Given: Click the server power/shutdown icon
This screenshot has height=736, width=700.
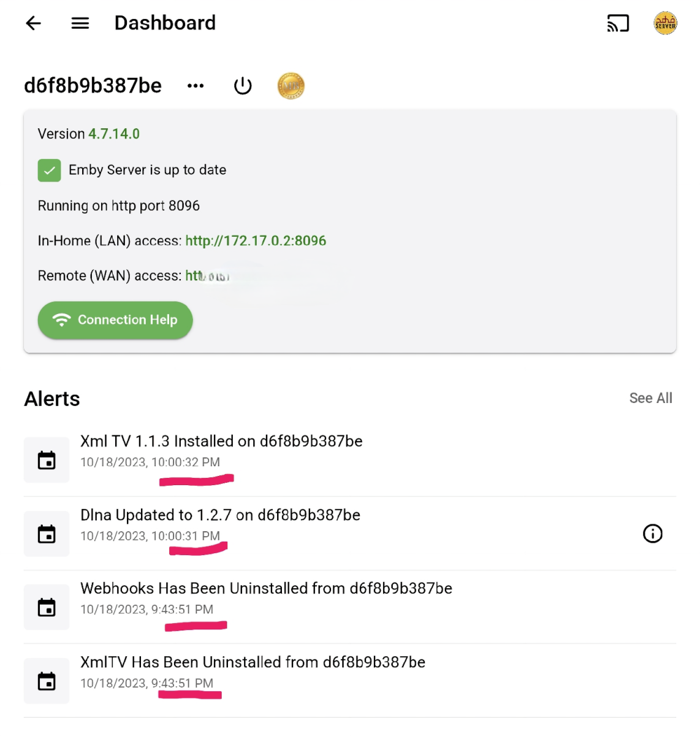Looking at the screenshot, I should pyautogui.click(x=243, y=86).
